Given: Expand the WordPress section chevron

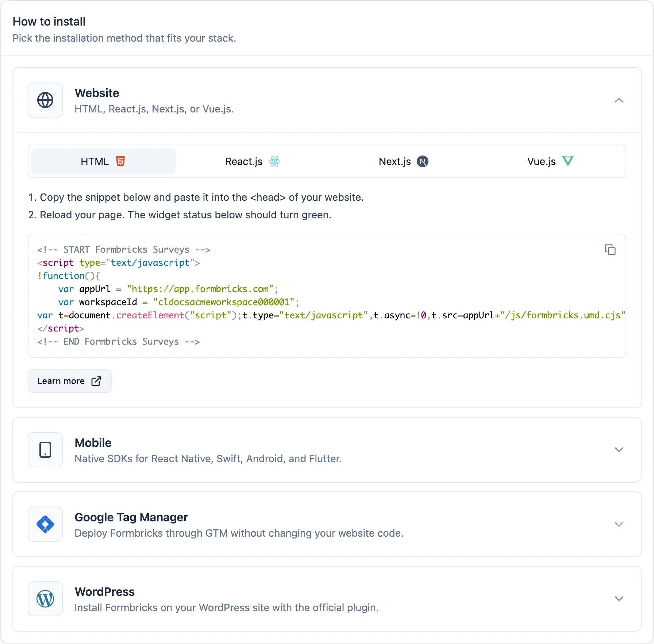Looking at the screenshot, I should 619,599.
